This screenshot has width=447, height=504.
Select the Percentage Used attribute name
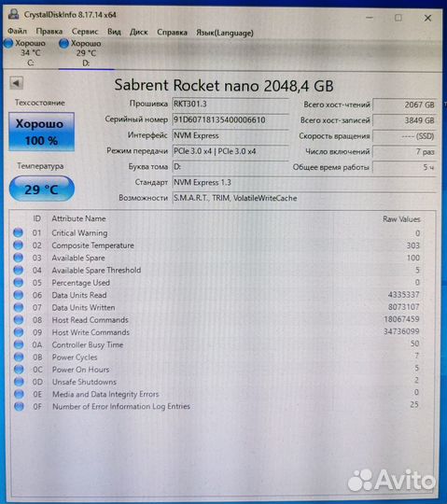tap(81, 283)
